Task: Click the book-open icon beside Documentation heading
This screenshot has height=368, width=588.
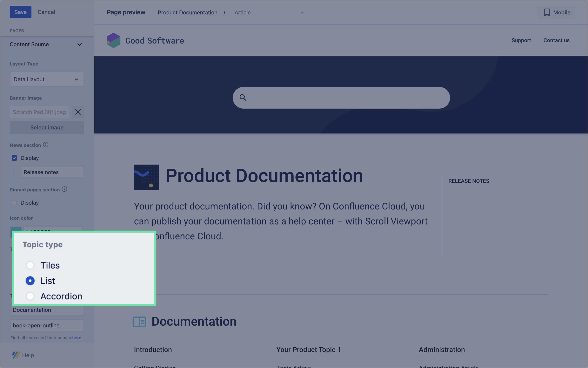Action: click(139, 322)
